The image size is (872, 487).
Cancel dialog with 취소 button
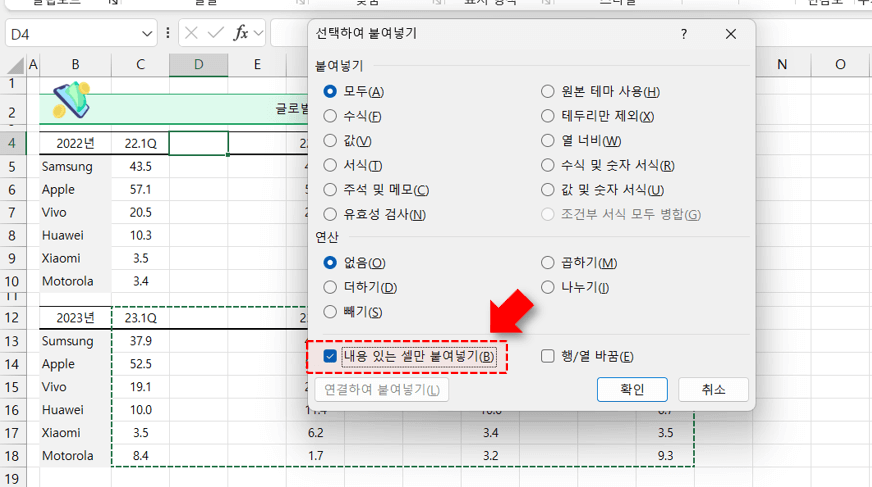pyautogui.click(x=714, y=389)
